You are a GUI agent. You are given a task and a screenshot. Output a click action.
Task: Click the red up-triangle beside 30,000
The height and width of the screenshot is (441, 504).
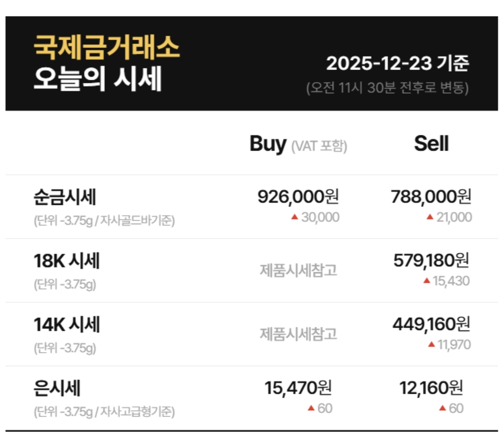295,217
